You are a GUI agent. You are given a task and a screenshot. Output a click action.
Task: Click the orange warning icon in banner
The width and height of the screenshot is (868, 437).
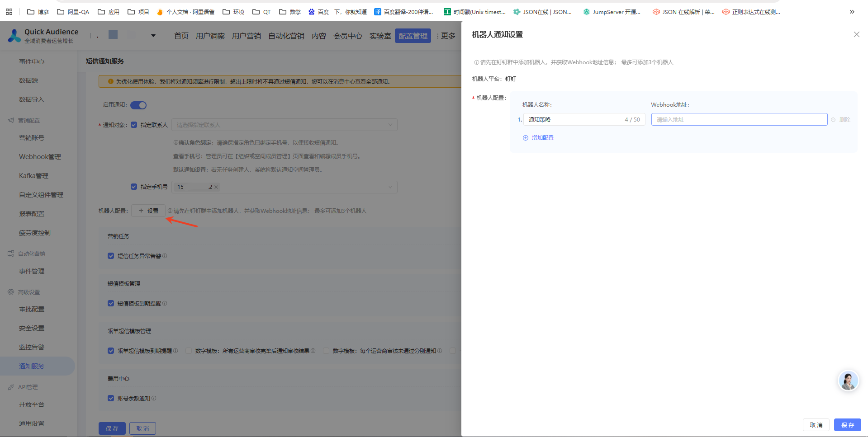coord(110,81)
